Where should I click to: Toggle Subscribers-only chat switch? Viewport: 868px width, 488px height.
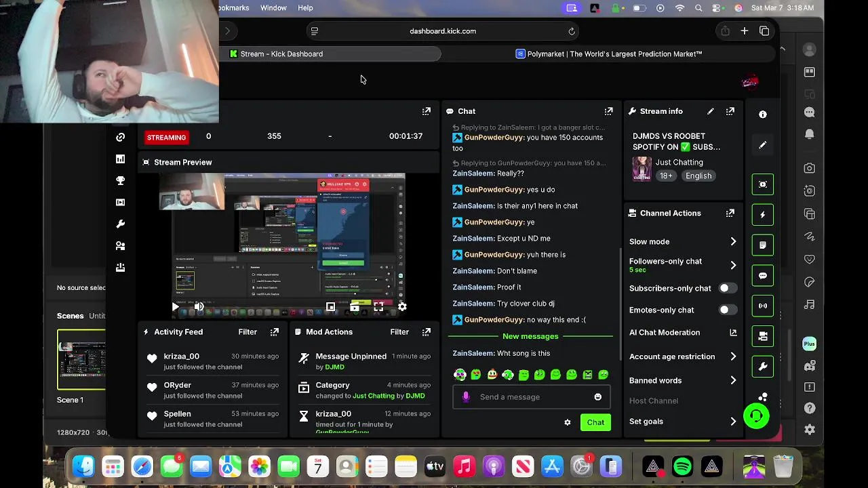[728, 288]
